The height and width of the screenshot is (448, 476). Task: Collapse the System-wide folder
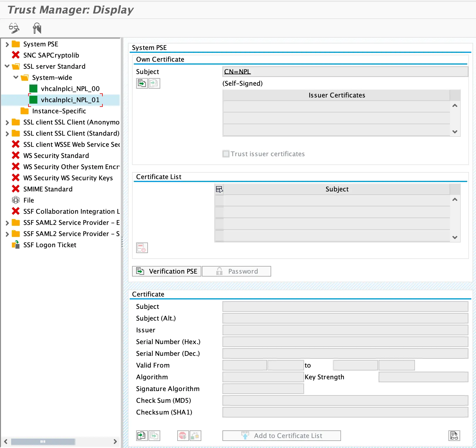(x=16, y=78)
